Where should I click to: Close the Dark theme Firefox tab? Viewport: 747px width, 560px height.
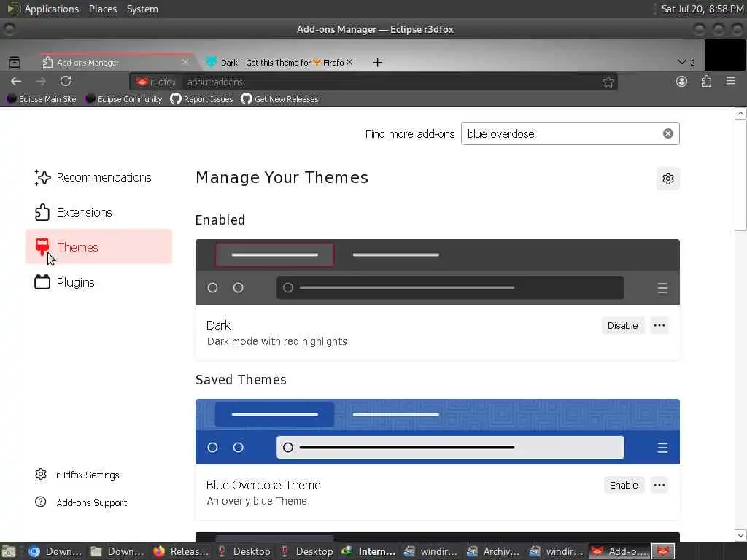coord(349,63)
